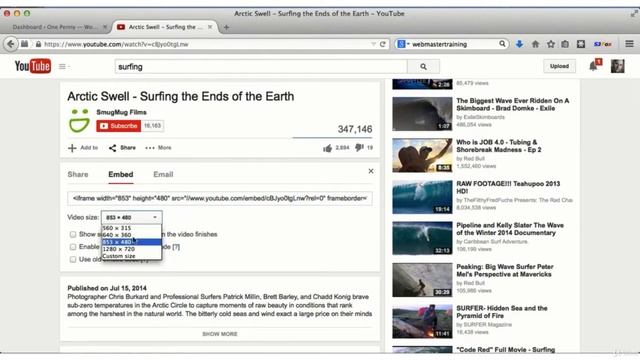Bookmark this page with the star icon
Viewport: 640px width, 360px height.
[551, 44]
